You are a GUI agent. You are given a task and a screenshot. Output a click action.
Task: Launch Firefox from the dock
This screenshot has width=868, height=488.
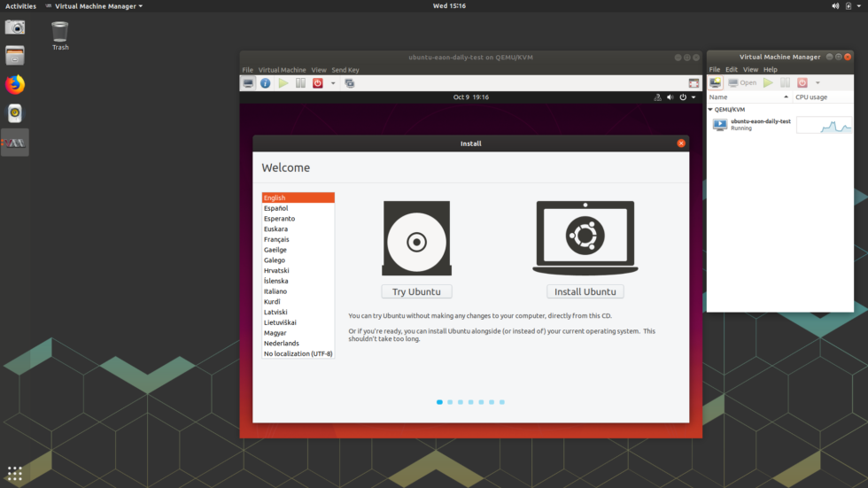tap(15, 85)
